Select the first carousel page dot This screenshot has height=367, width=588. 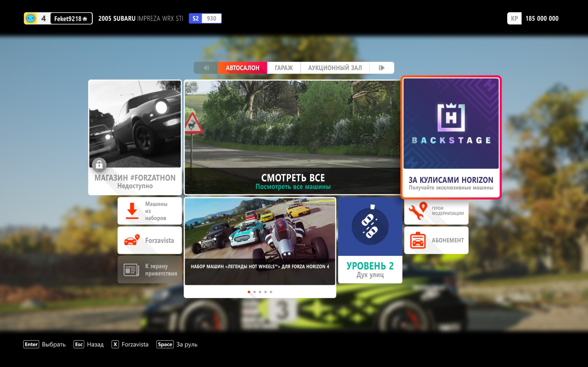(x=249, y=292)
